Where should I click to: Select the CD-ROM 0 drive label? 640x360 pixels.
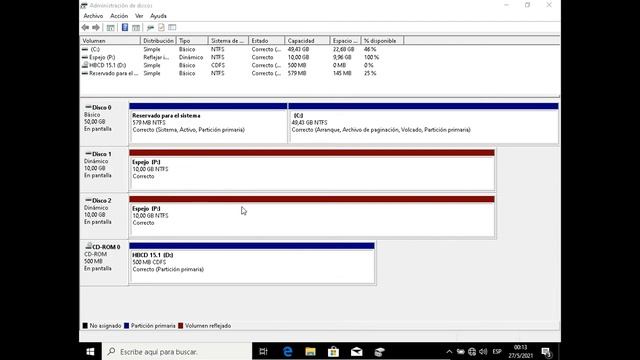[x=104, y=262]
